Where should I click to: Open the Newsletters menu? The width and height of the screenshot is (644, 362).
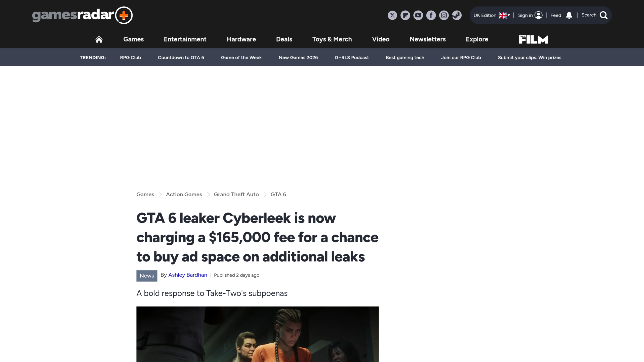427,39
